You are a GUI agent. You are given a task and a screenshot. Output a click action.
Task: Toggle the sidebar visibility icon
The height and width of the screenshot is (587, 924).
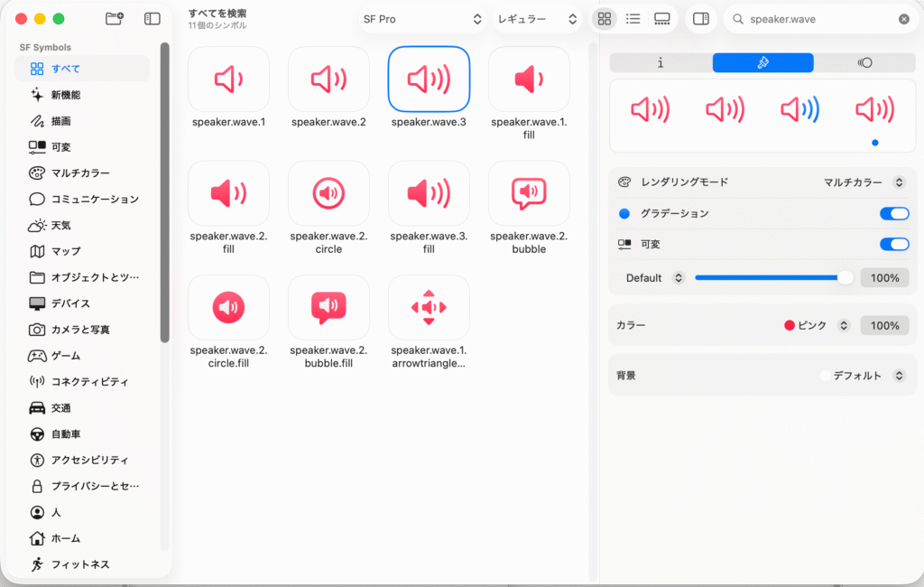(x=152, y=19)
